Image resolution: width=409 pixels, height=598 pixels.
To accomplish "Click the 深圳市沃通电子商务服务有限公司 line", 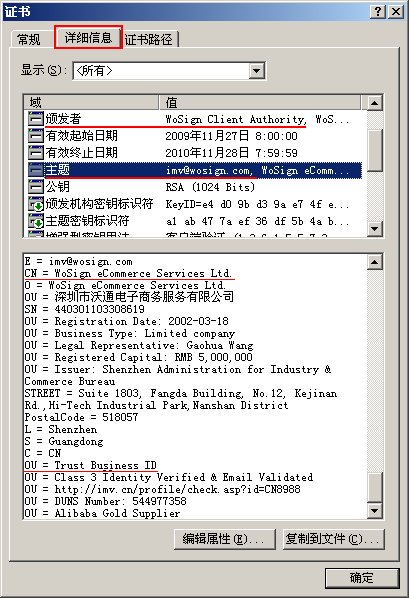I will pos(129,297).
